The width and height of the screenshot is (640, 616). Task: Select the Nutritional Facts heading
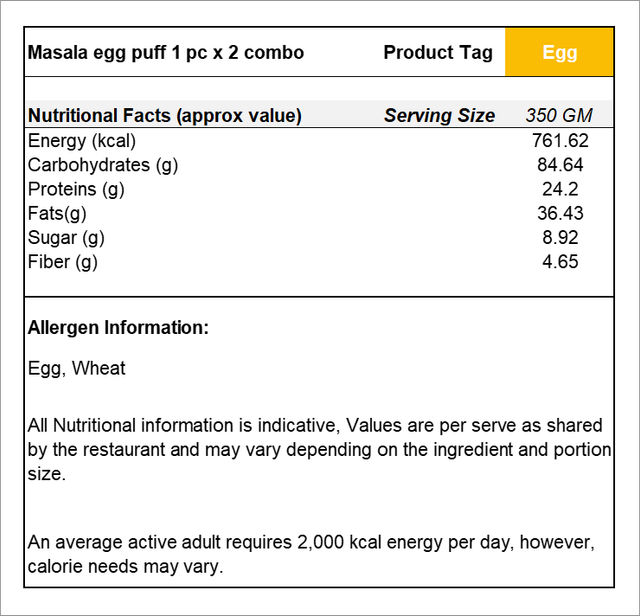click(x=165, y=116)
